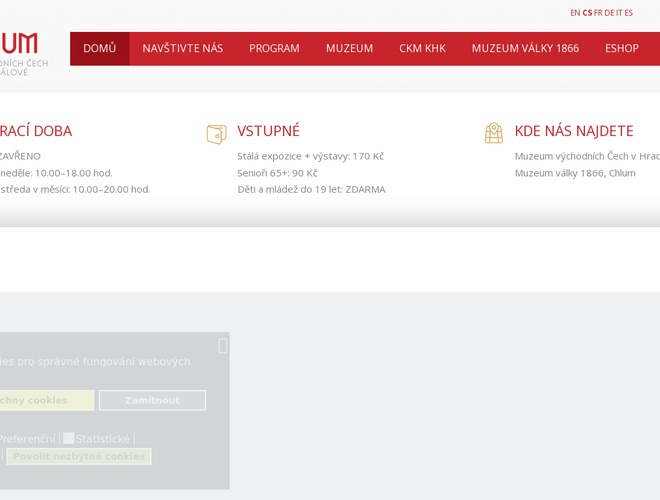Expand the Program menu
Viewport: 660px width, 500px height.
(x=274, y=48)
